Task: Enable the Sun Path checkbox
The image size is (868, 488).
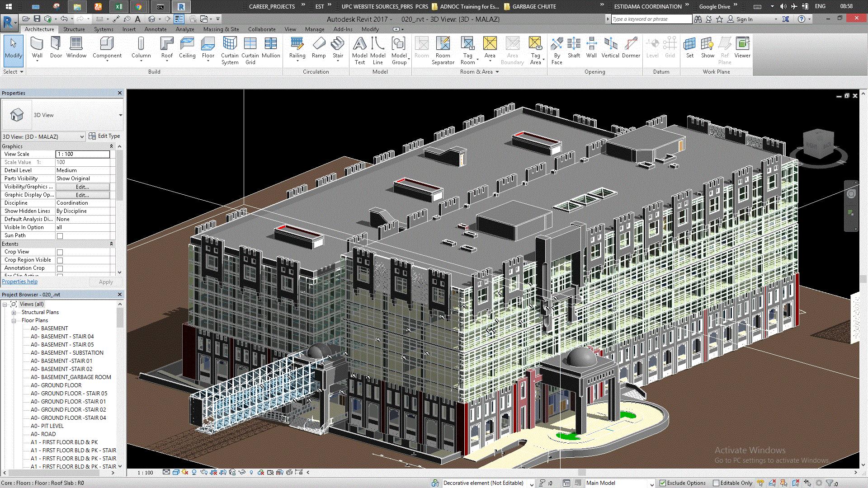Action: [60, 236]
